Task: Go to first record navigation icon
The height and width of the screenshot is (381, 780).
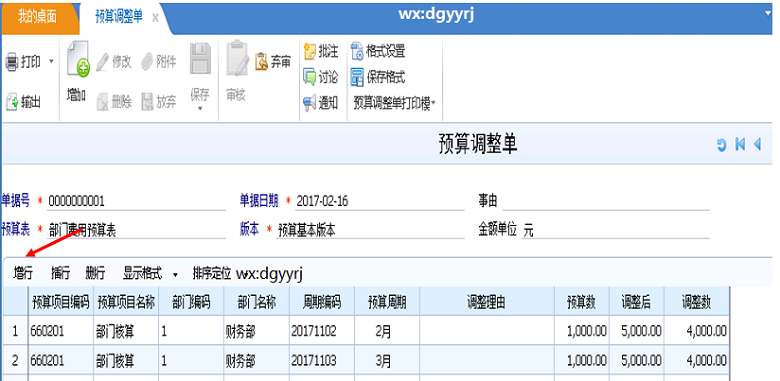Action: coord(740,145)
